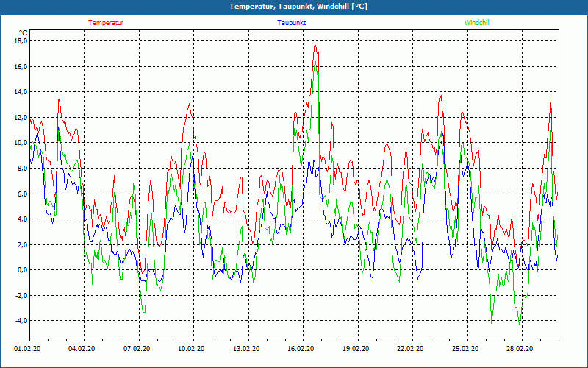Click the 16.02.20 date label

click(301, 349)
